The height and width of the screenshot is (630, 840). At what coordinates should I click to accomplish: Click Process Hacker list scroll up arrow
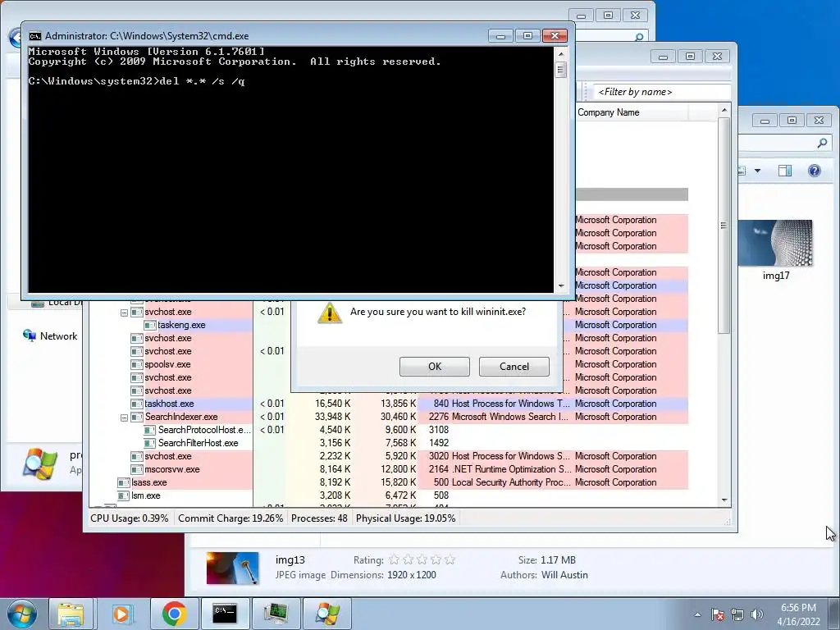pos(724,111)
